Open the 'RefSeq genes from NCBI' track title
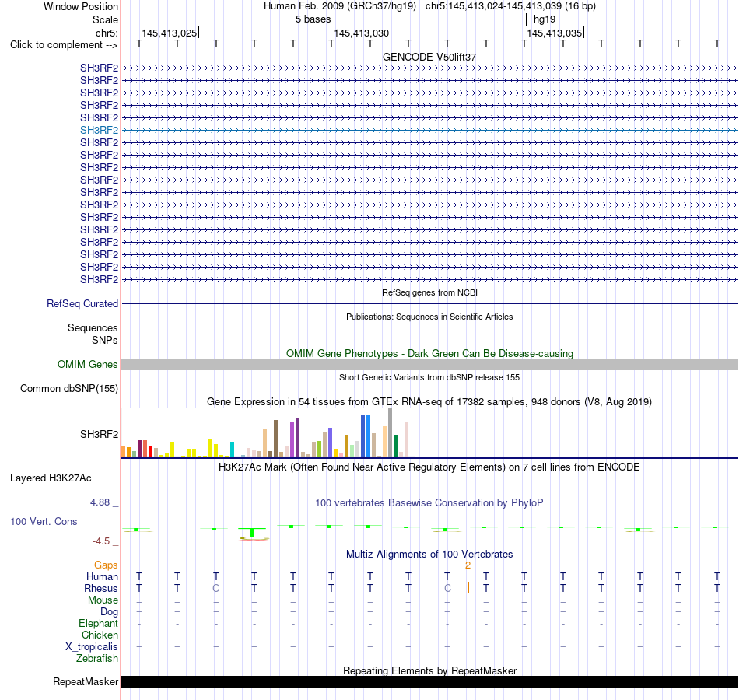The image size is (739, 700). point(429,292)
